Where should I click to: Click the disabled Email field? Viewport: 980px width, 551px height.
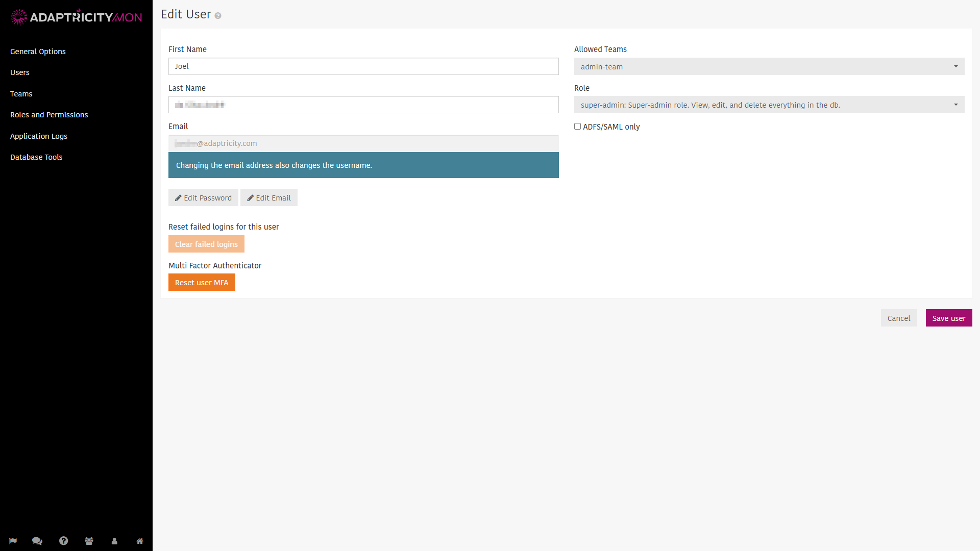click(x=363, y=143)
